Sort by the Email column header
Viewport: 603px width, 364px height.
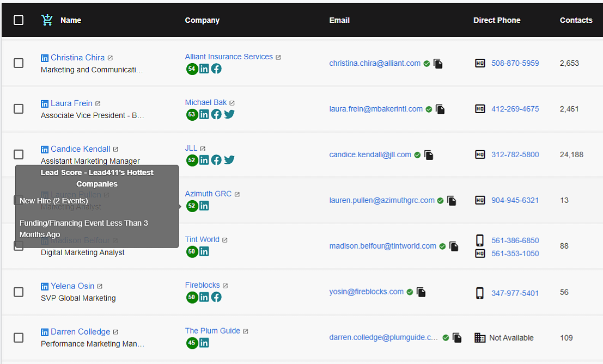pos(339,20)
